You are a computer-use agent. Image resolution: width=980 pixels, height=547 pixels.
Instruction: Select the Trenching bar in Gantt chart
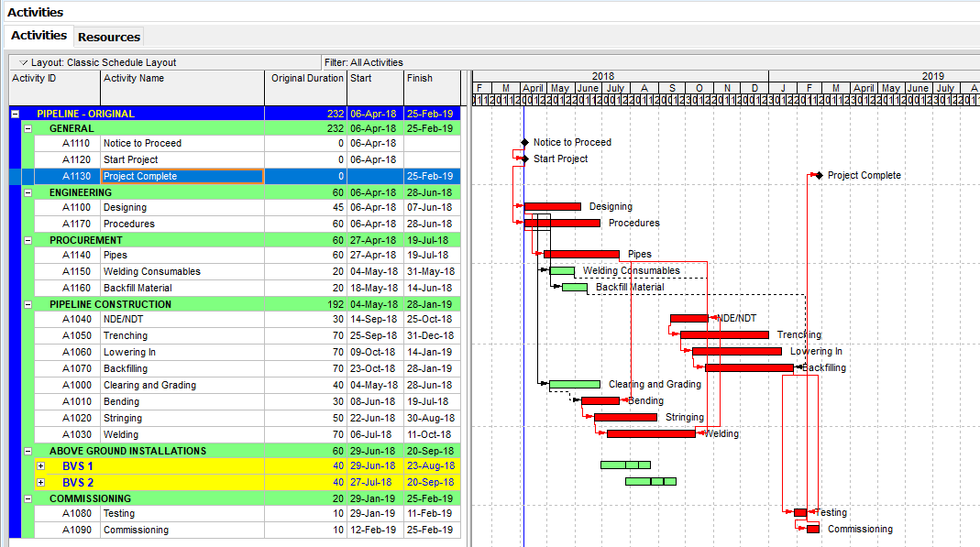(x=724, y=334)
